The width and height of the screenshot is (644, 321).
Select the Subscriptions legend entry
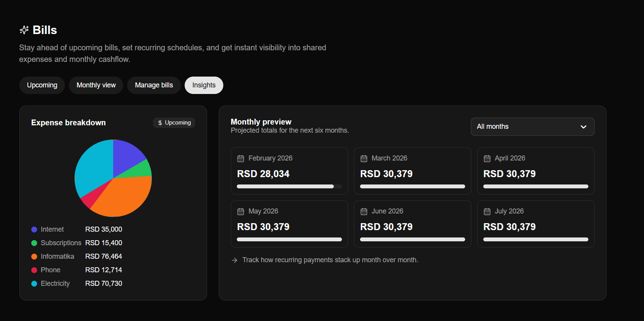[61, 243]
